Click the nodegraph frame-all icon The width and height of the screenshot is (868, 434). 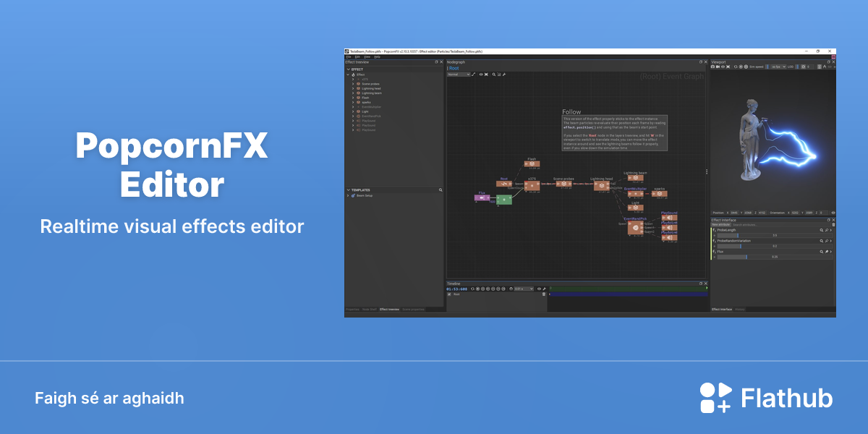486,75
